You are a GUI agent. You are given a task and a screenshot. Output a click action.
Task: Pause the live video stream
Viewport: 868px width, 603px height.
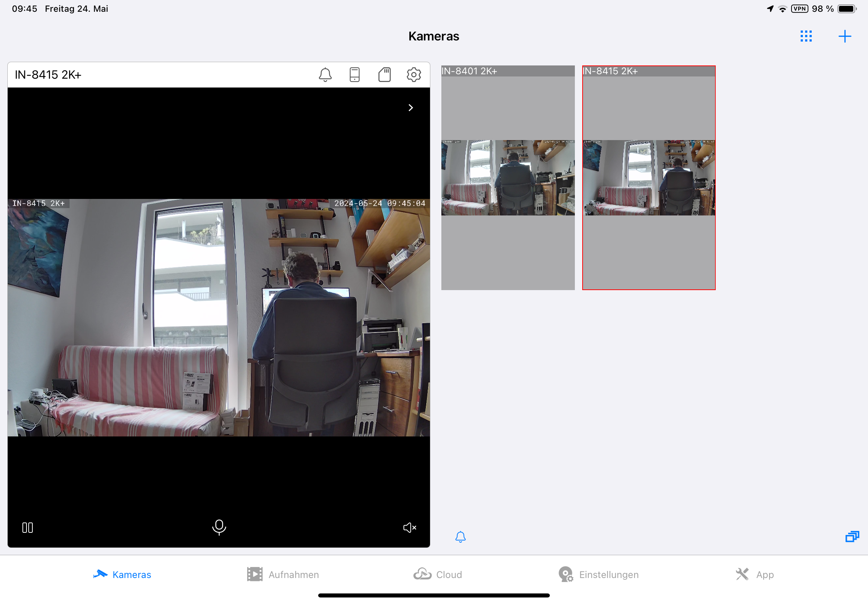pyautogui.click(x=28, y=527)
